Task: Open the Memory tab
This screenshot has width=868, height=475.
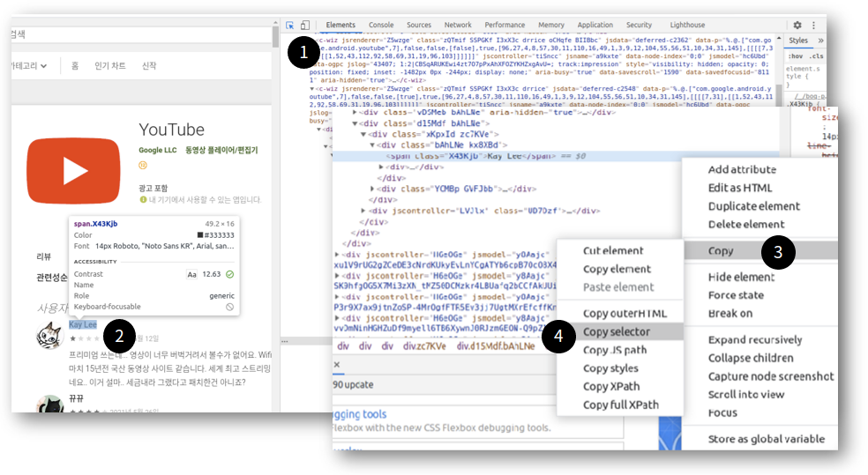Action: coord(550,25)
